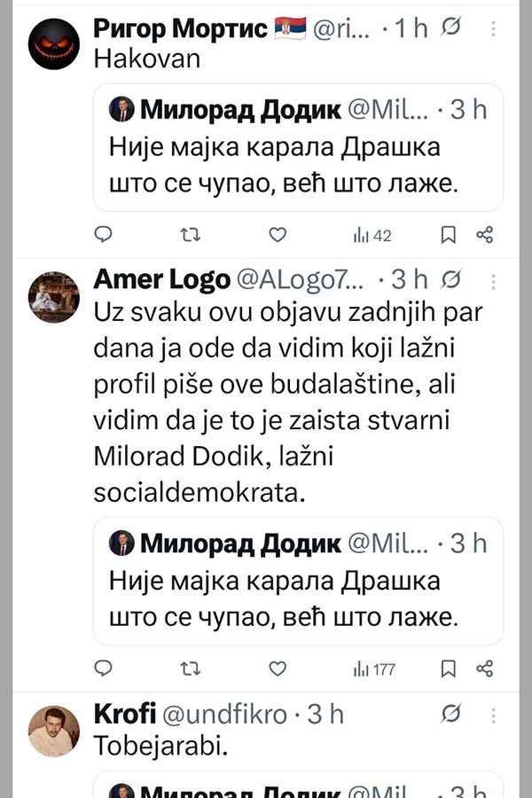532x798 pixels.
Task: Repost Amer Logo's post
Action: (x=190, y=669)
